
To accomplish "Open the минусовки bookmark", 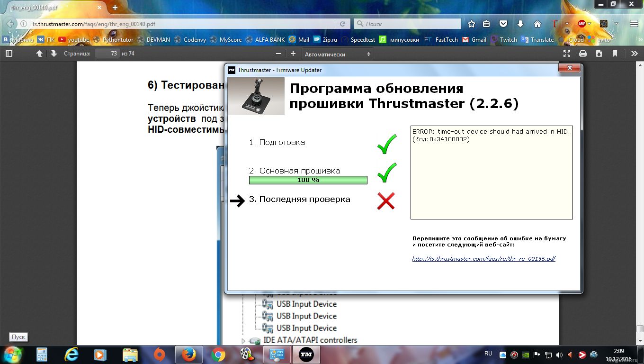I will pos(399,40).
